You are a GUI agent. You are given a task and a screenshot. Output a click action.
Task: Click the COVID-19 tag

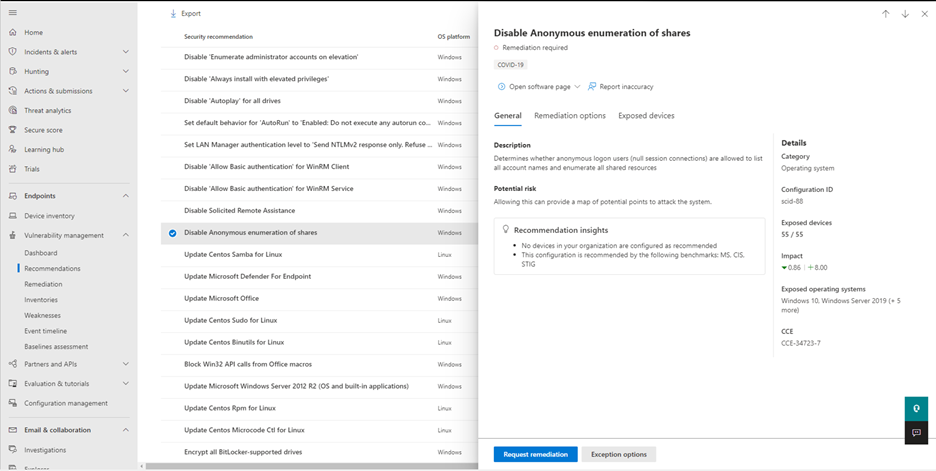point(510,64)
